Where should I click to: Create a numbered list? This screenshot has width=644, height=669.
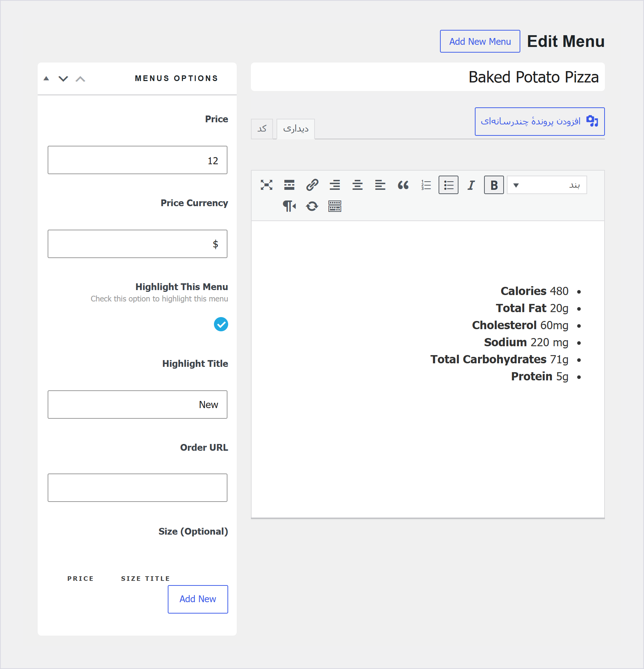point(426,185)
